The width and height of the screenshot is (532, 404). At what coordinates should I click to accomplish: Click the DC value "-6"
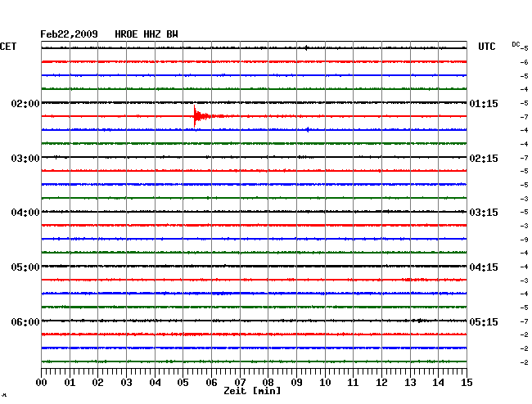(x=525, y=62)
